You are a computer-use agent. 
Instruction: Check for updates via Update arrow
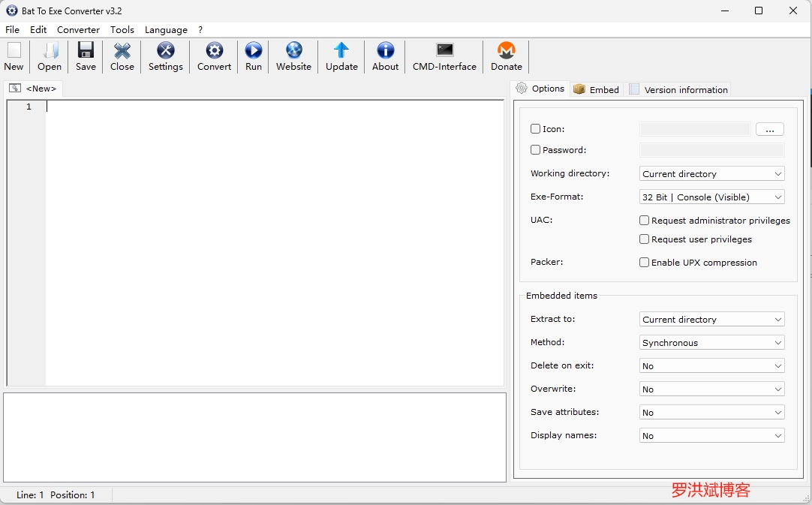(341, 50)
